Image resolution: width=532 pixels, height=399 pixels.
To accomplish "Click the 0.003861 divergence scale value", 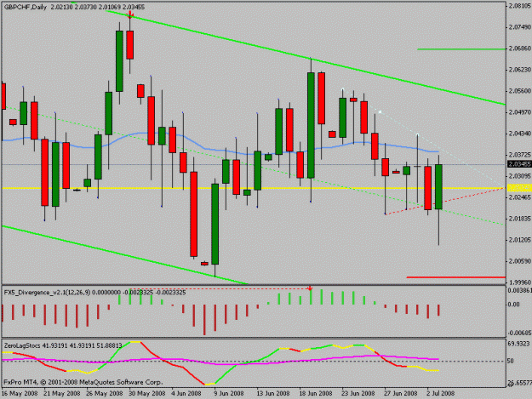I will coord(519,290).
